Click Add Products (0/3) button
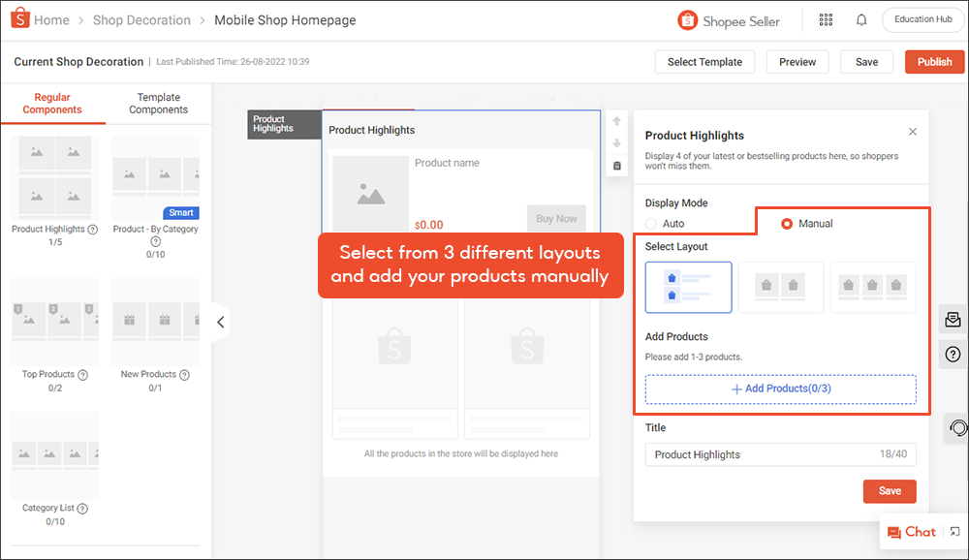The width and height of the screenshot is (969, 560). [780, 389]
